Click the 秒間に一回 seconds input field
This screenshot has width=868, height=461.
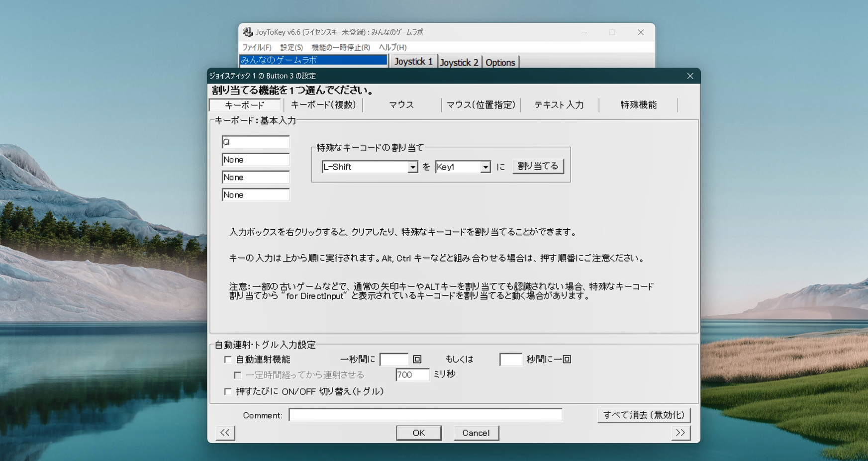(x=511, y=359)
